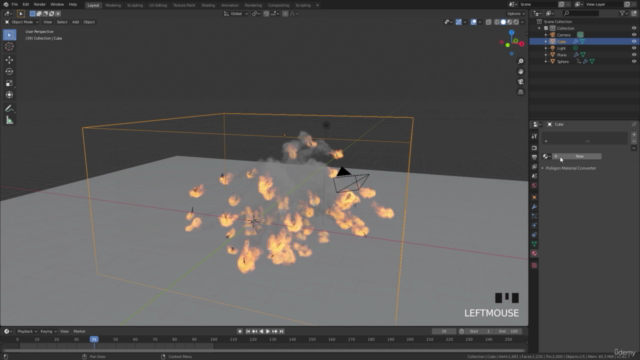The image size is (640, 360).
Task: Click the viewport zoom magnifier icon
Action: coord(520,61)
